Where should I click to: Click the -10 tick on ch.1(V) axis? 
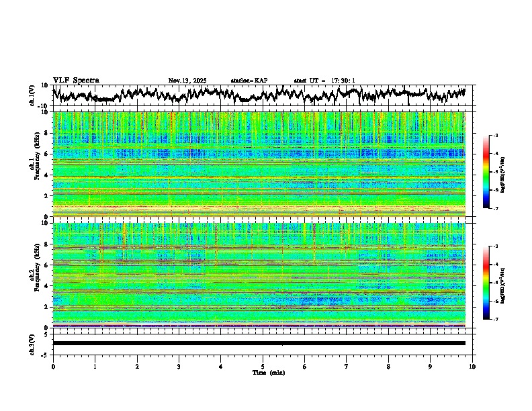click(x=44, y=106)
